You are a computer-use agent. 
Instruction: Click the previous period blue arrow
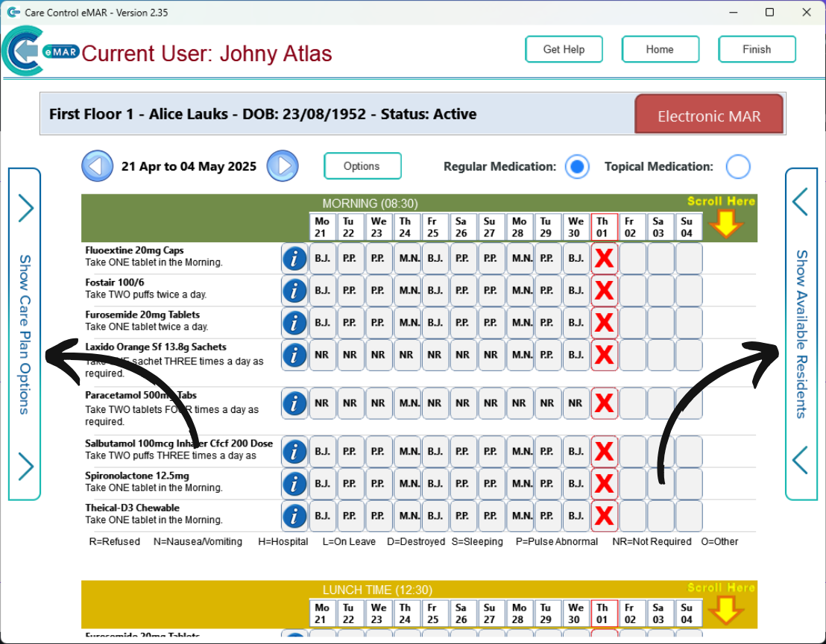point(97,165)
